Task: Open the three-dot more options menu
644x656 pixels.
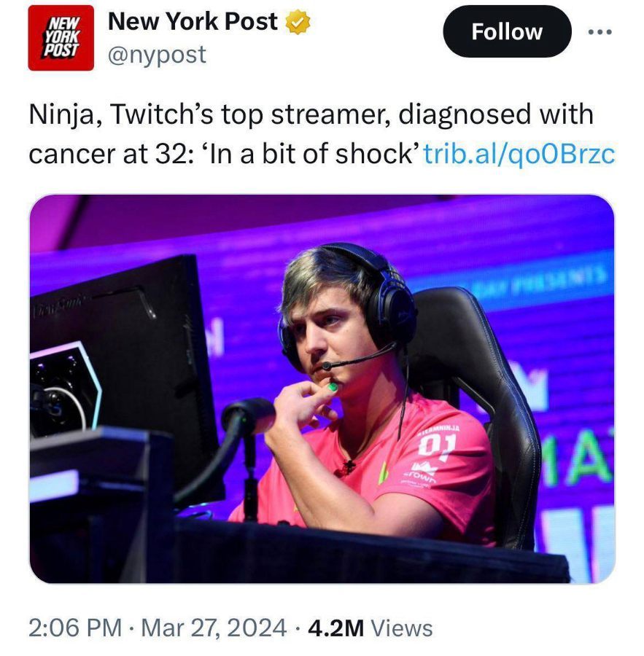Action: [600, 32]
